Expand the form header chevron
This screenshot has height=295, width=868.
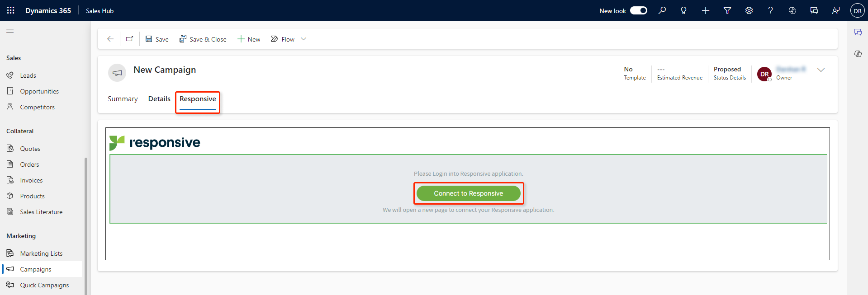coord(821,70)
